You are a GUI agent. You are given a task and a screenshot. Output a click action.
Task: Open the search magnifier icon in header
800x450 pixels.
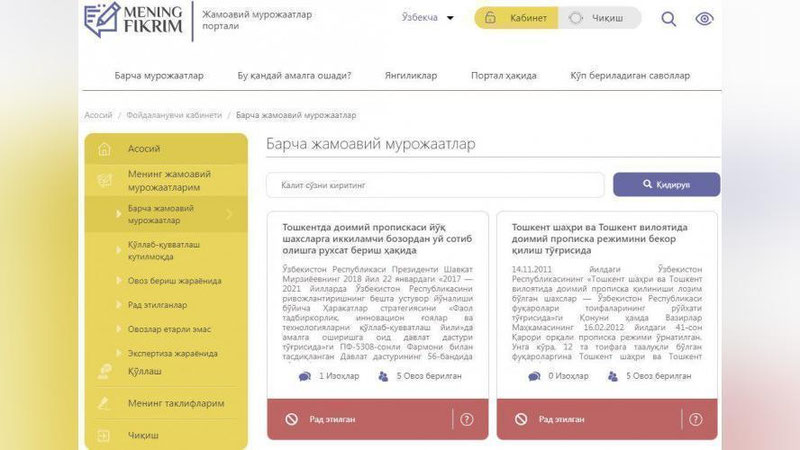669,18
